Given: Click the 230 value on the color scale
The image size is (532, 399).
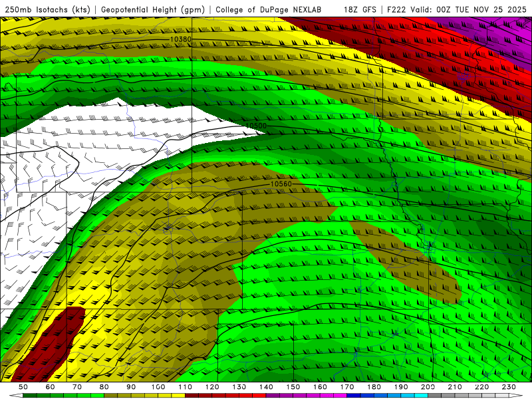Looking at the screenshot, I should [x=509, y=387].
